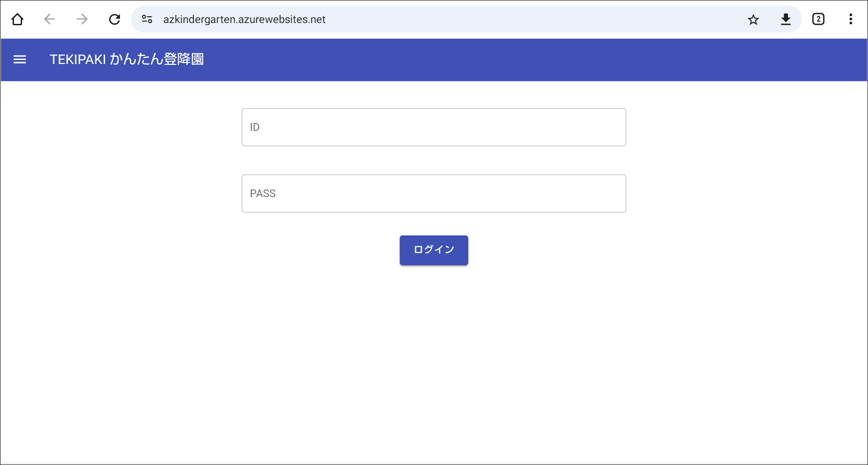
Task: Click the empty space inside the address bar
Action: click(533, 19)
